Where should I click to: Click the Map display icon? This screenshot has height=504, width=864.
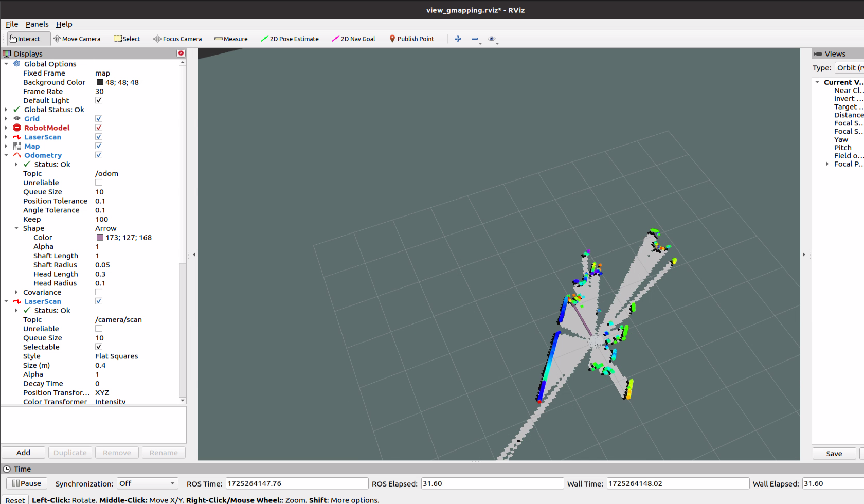tap(17, 146)
